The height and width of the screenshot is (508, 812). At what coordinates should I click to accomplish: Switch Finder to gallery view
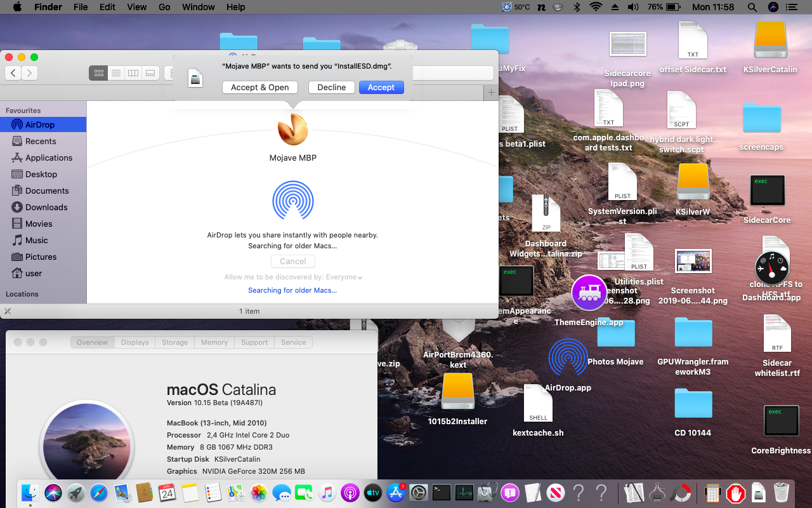pos(150,73)
